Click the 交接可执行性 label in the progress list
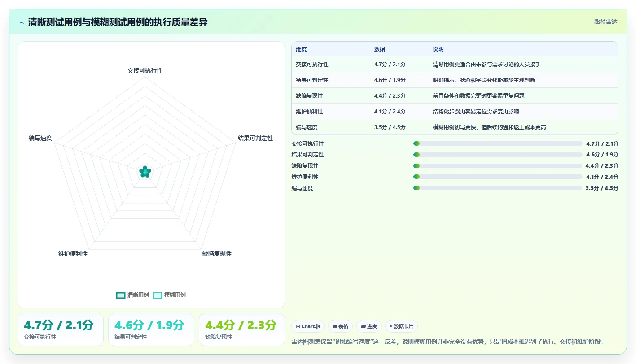Viewport: 636px width, 364px height. pos(307,144)
